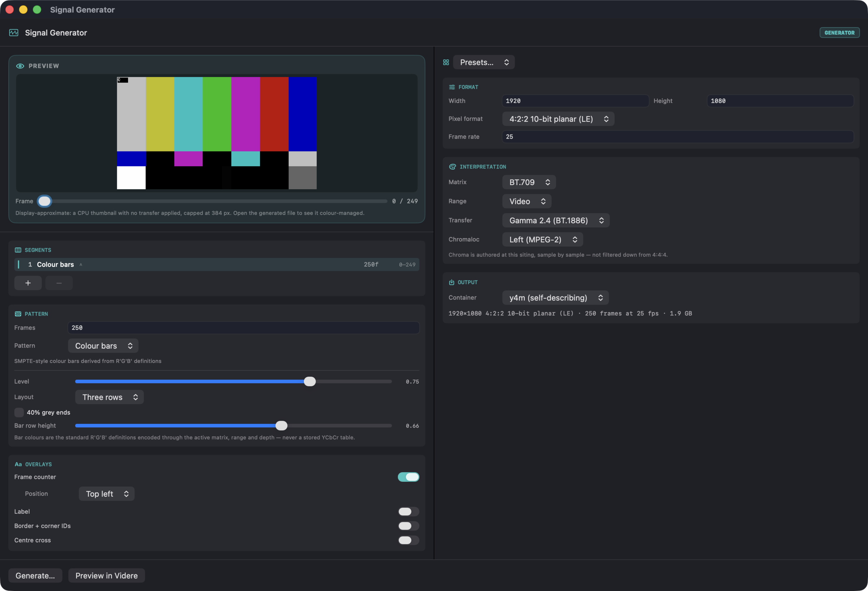The height and width of the screenshot is (591, 868).
Task: Open the Transfer Gamma 2.4 dropdown
Action: (556, 220)
